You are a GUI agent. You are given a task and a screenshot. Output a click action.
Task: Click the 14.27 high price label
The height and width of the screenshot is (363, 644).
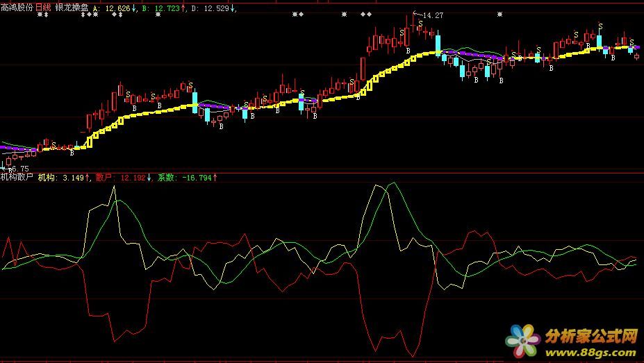click(433, 15)
